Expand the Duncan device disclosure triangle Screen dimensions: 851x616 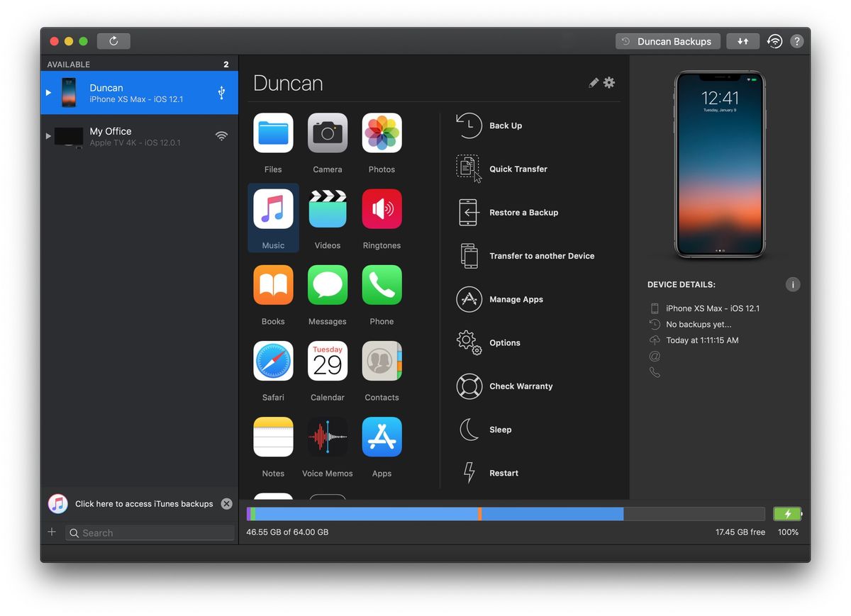48,92
